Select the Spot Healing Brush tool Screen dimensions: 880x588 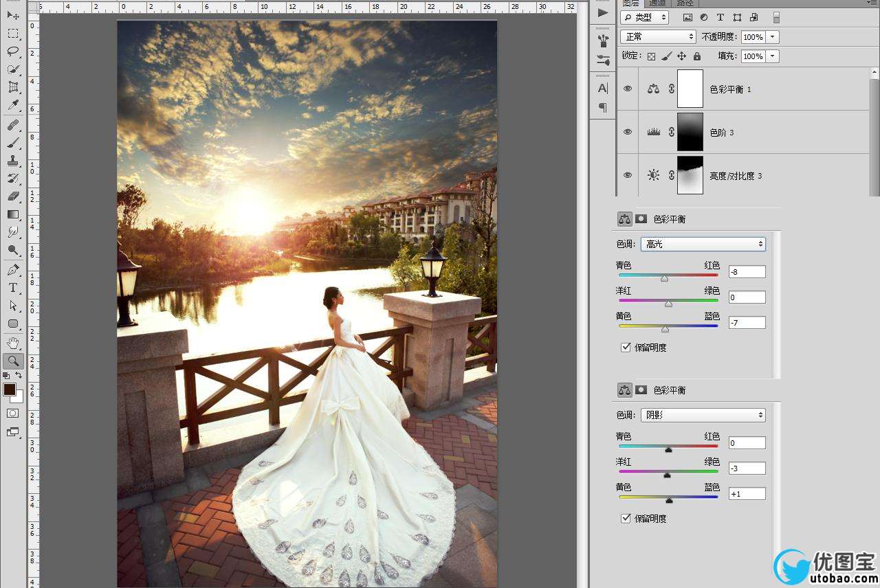pyautogui.click(x=13, y=125)
